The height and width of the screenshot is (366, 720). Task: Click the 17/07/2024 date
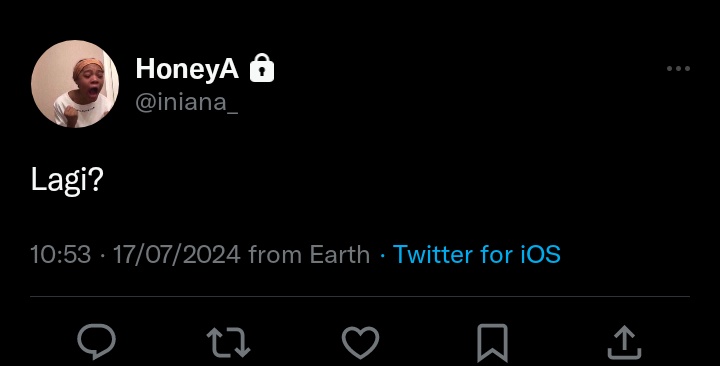[177, 254]
